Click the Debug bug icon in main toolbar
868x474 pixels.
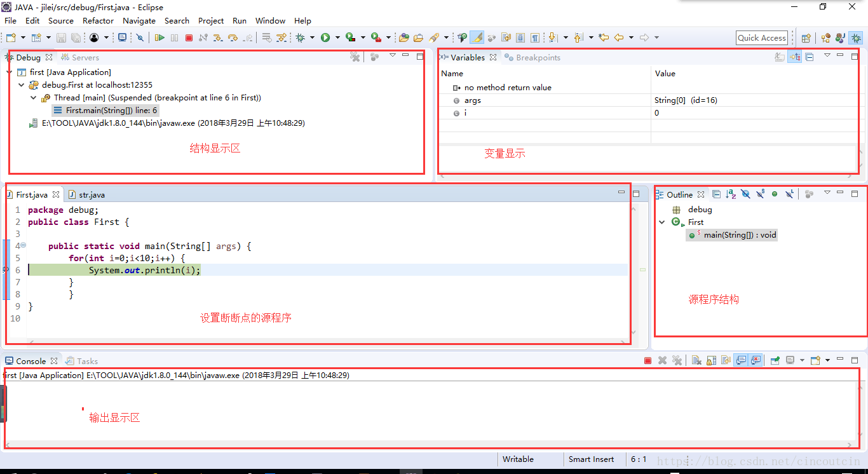[x=301, y=38]
